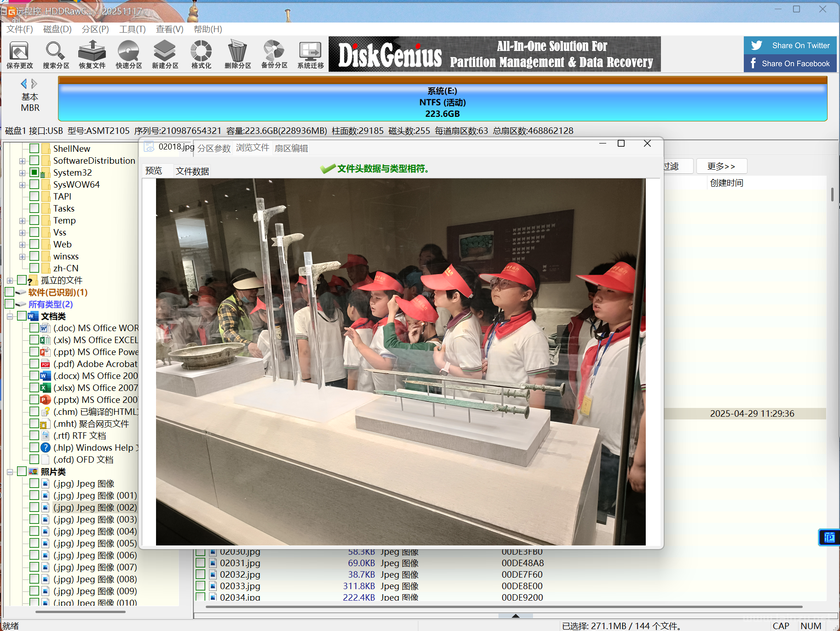Click Share On Twitter link
840x631 pixels.
coord(790,46)
